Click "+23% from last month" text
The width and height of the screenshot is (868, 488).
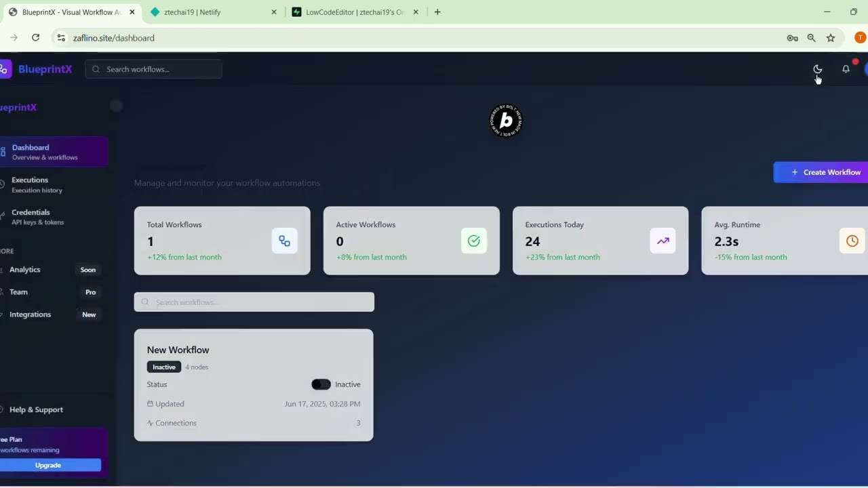click(563, 257)
